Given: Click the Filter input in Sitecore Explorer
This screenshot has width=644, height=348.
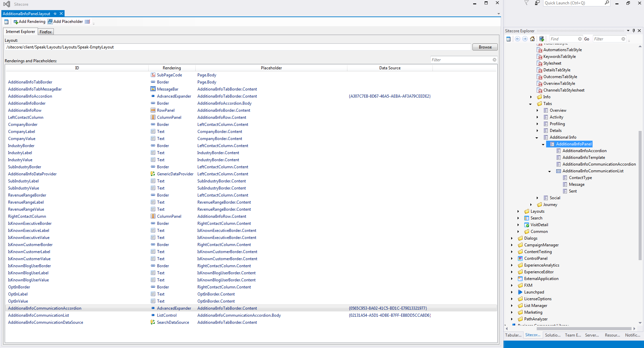Looking at the screenshot, I should point(607,39).
